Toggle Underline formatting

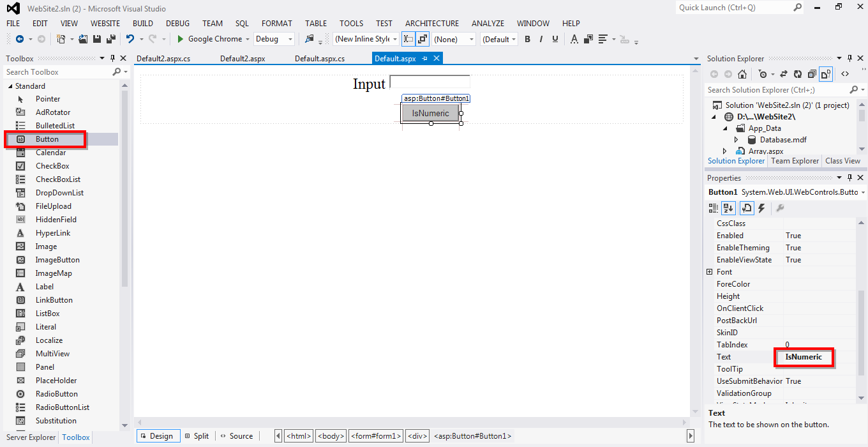(x=555, y=38)
